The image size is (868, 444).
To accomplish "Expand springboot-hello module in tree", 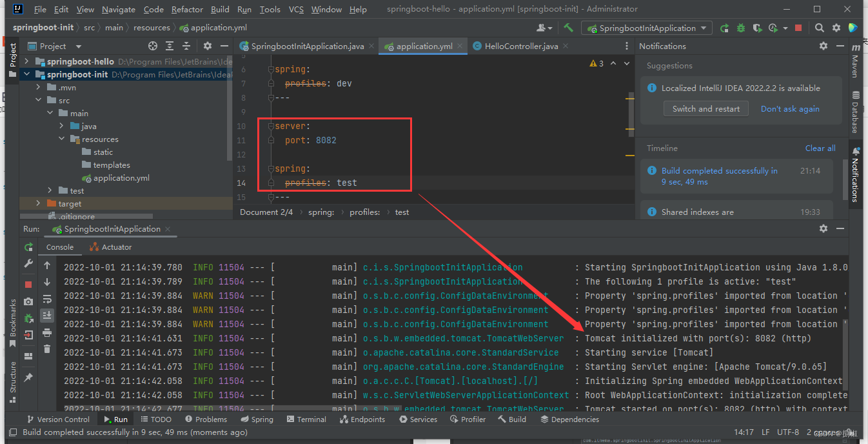I will pos(26,61).
